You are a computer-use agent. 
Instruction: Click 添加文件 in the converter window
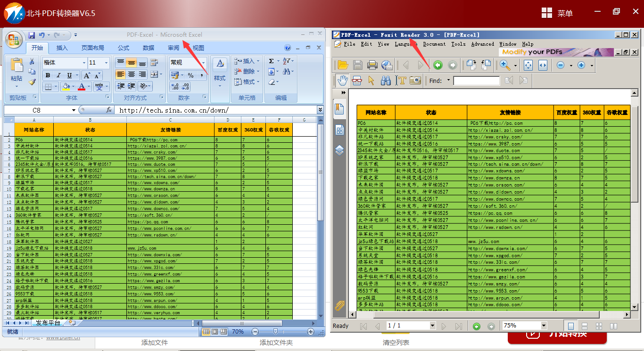coord(155,343)
